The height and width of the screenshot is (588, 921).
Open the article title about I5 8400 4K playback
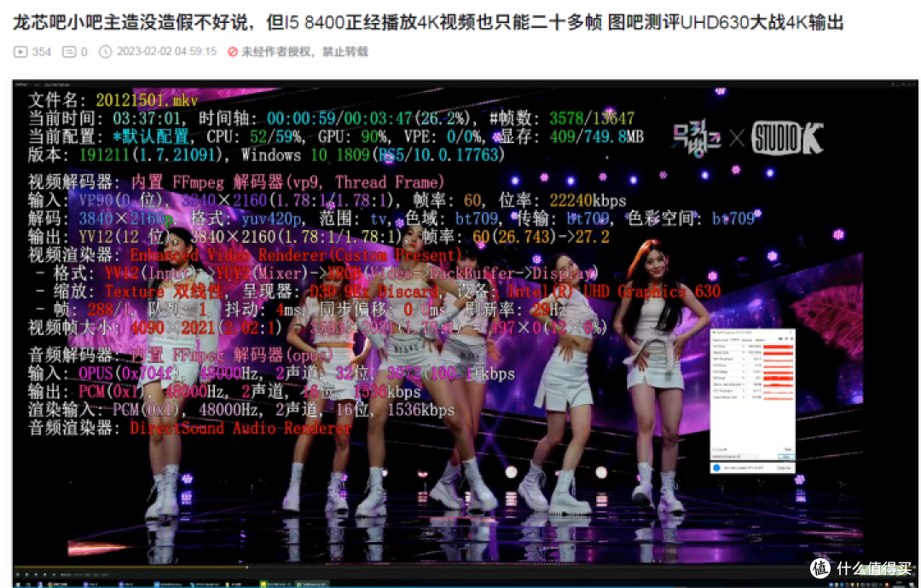pyautogui.click(x=428, y=22)
